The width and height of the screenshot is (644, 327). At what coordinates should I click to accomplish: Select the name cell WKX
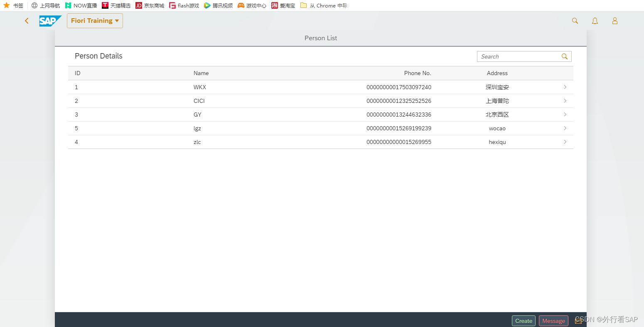(200, 87)
